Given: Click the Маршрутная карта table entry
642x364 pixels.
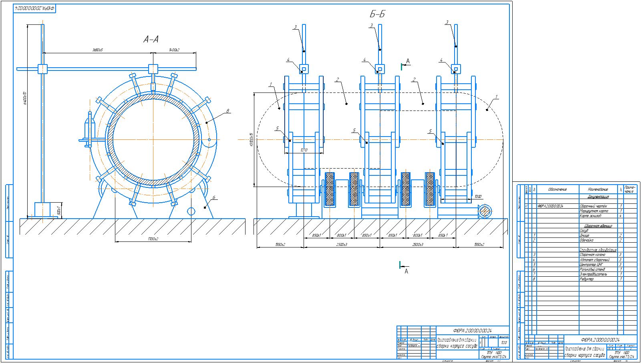Looking at the screenshot, I should click(594, 211).
